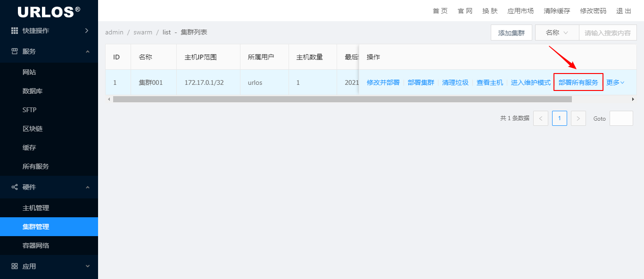Click the Goto page number field
644x279 pixels.
tap(621, 118)
